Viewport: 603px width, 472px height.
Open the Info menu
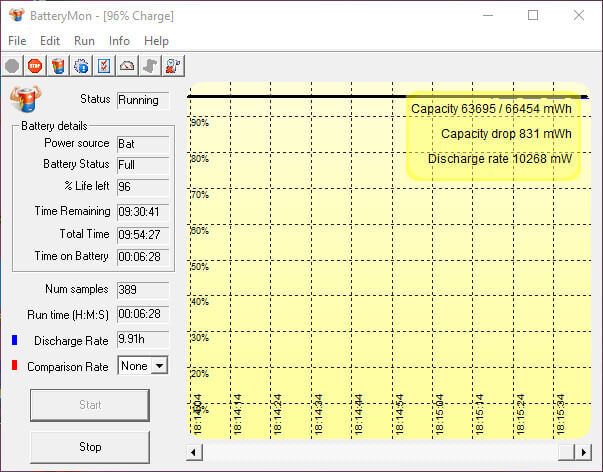coord(119,41)
